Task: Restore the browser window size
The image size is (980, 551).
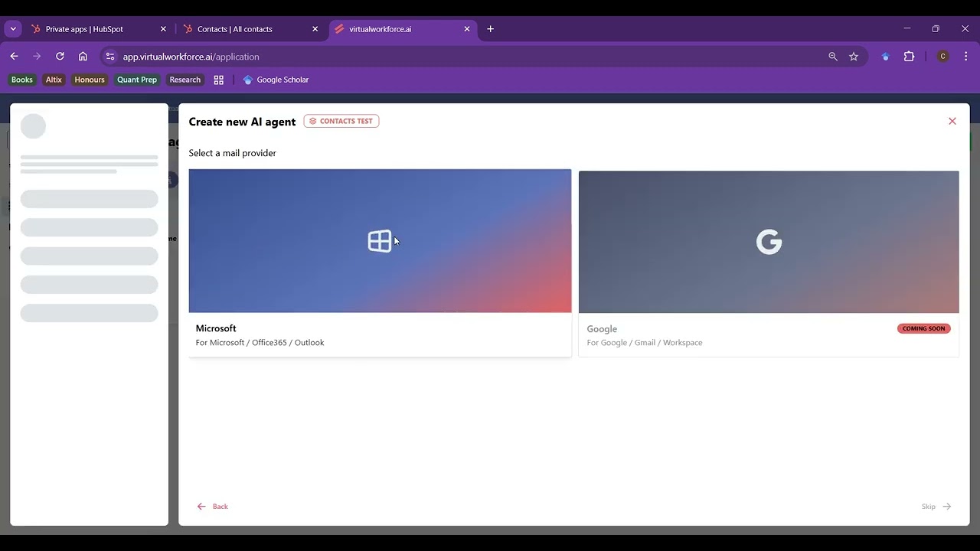Action: pos(936,28)
